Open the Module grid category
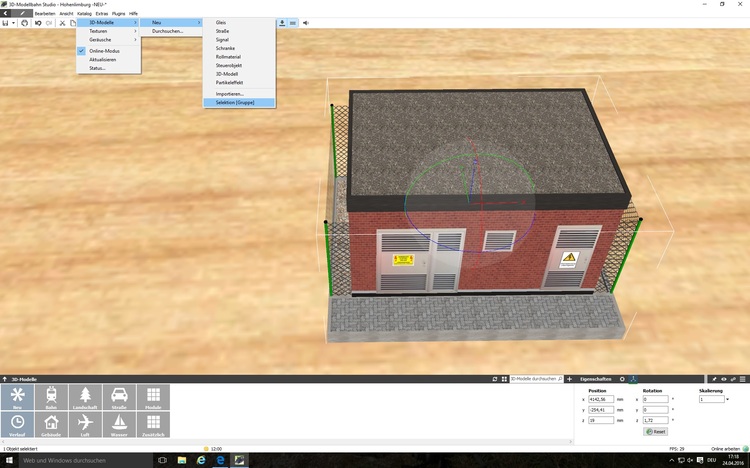 pyautogui.click(x=153, y=397)
